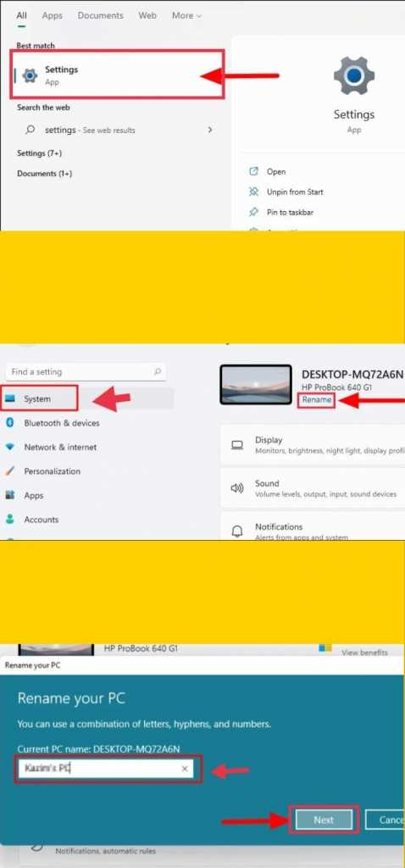Click the desktop wallpaper thumbnail
This screenshot has height=868, width=405.
[256, 384]
